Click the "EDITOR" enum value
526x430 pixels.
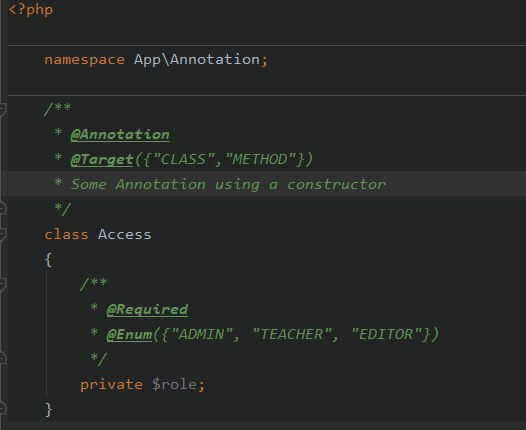pyautogui.click(x=386, y=334)
